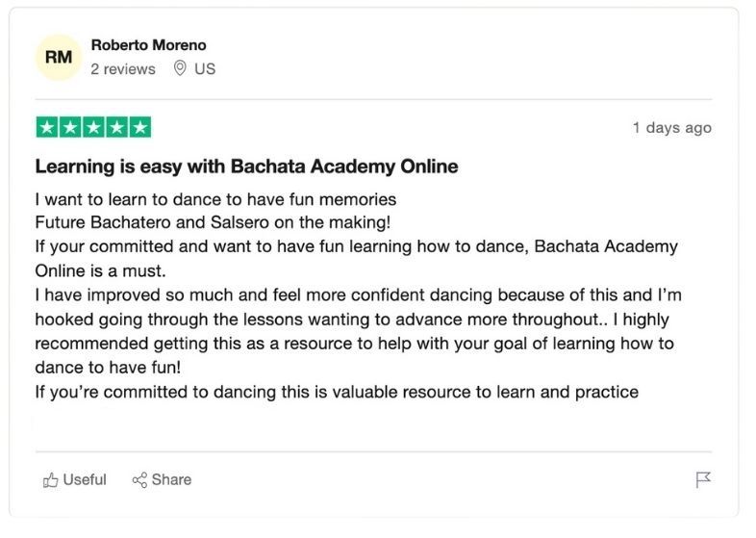The image size is (756, 538).
Task: Open Roberto Moreno's profile name link
Action: (x=148, y=45)
